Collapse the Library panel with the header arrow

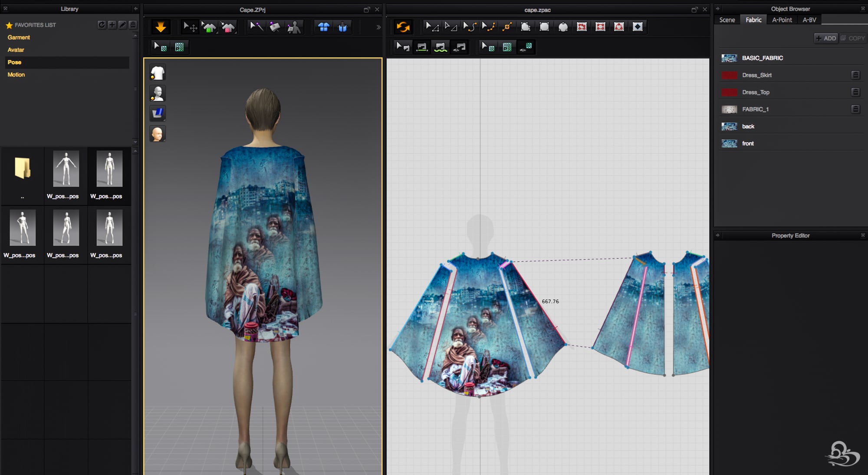(135, 9)
